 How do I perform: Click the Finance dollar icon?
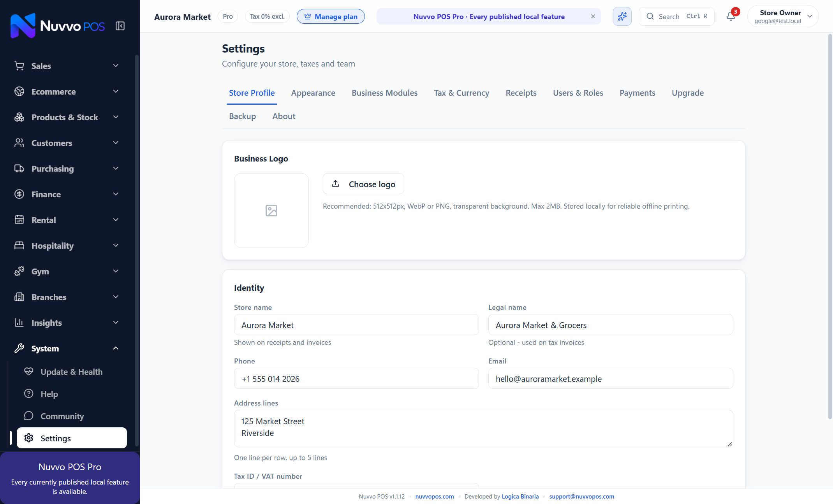pos(19,194)
